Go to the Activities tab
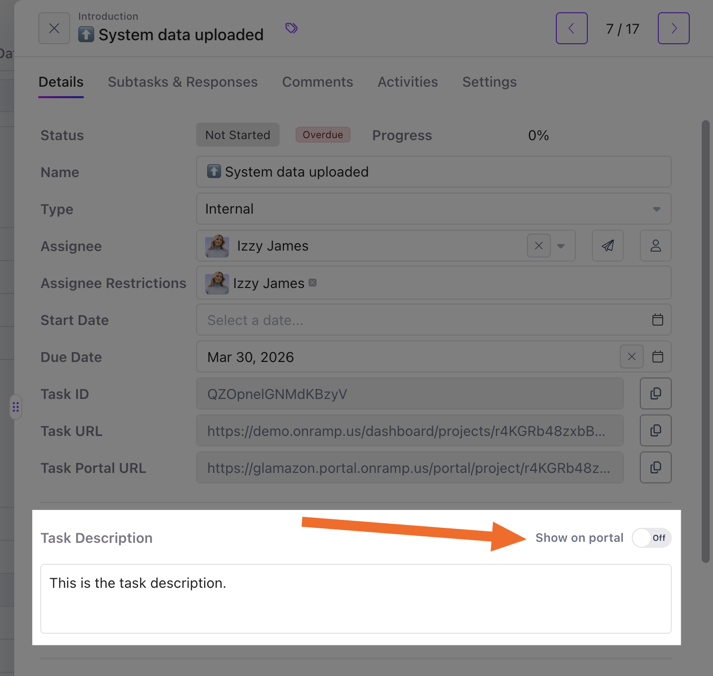The width and height of the screenshot is (713, 676). pyautogui.click(x=407, y=82)
